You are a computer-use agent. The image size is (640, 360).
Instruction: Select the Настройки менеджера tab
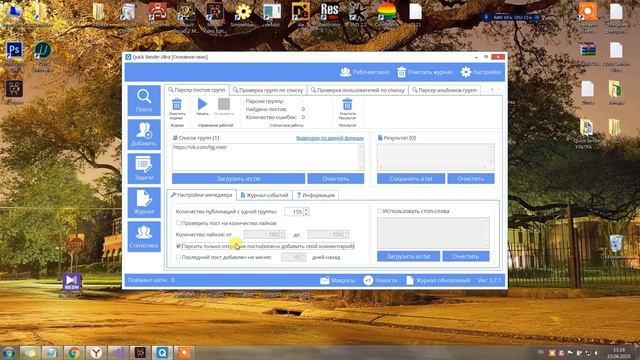click(x=202, y=195)
